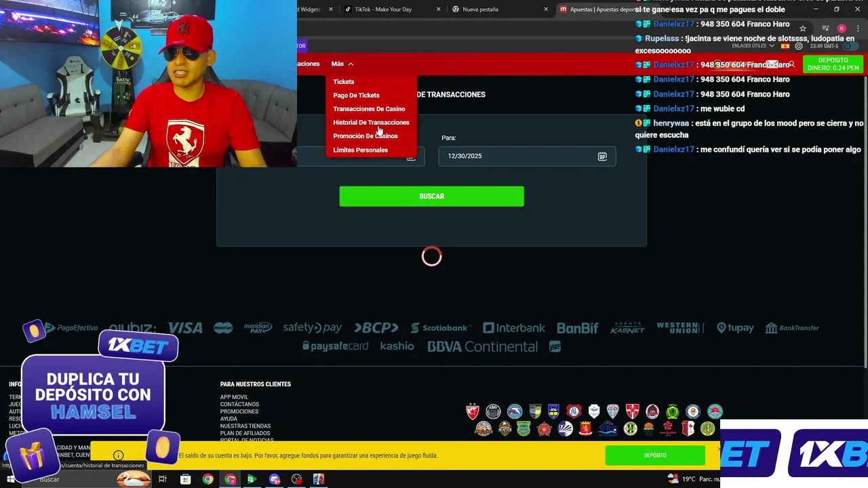
Task: Open the Chrome profile avatar
Action: click(842, 28)
